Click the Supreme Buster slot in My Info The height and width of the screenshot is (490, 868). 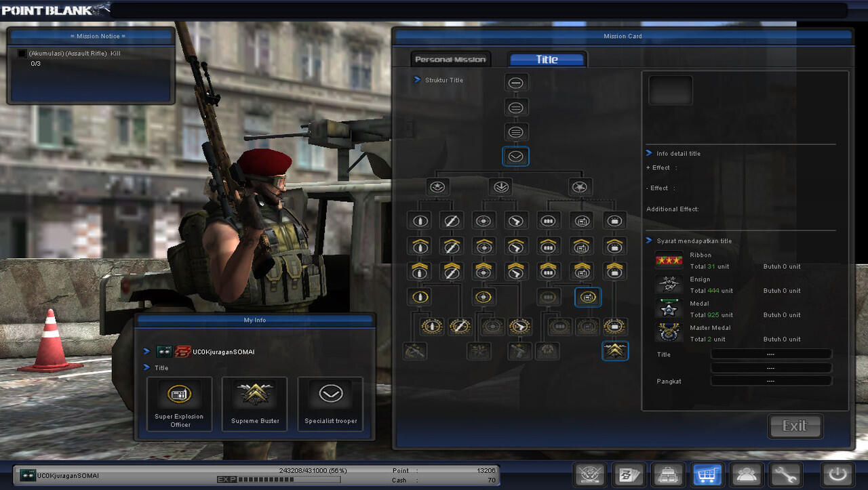(x=255, y=404)
